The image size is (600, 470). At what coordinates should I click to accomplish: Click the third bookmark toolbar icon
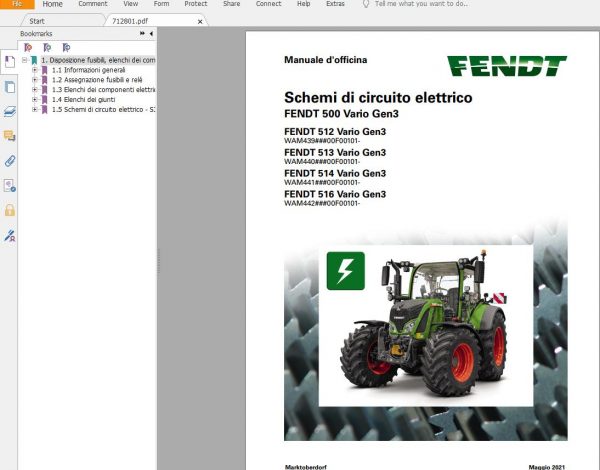click(66, 47)
